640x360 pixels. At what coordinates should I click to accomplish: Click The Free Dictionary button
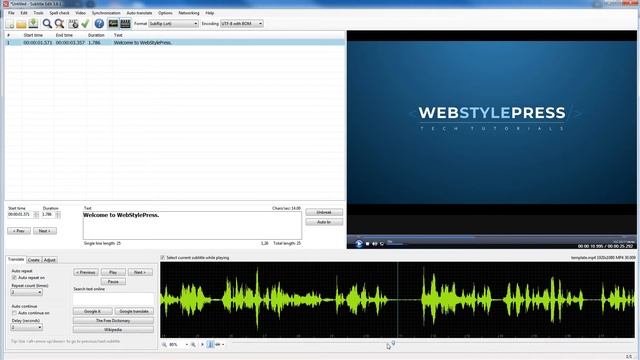tap(113, 321)
